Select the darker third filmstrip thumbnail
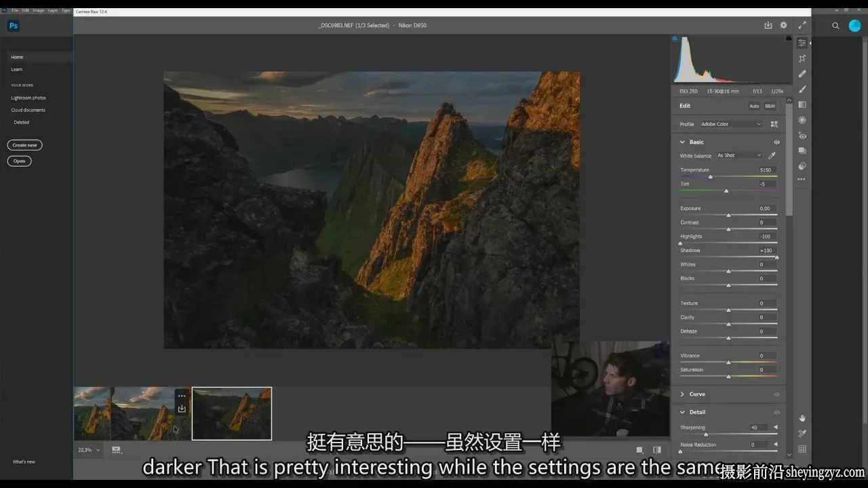The image size is (868, 488). [232, 413]
